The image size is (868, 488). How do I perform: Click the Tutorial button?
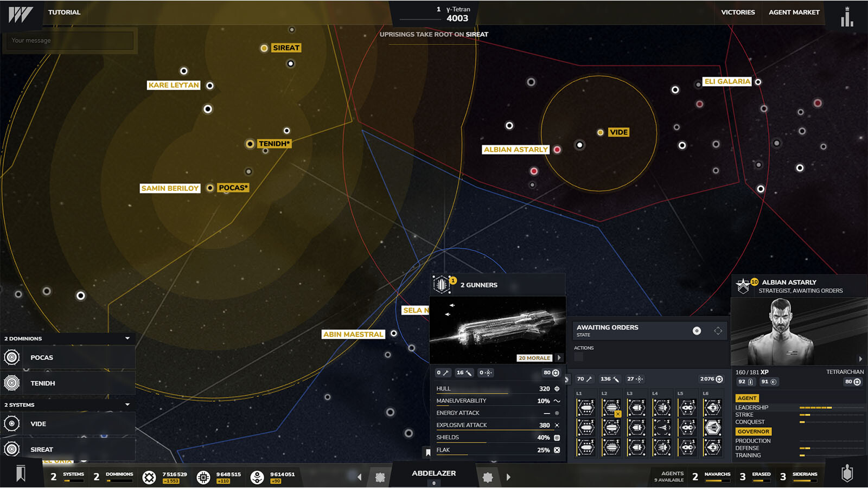pyautogui.click(x=64, y=12)
